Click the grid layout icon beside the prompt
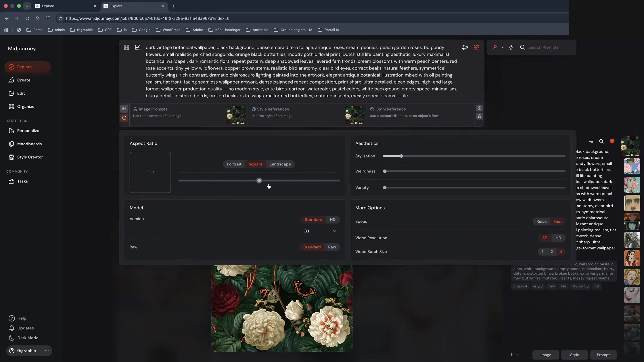Screen dimensions: 644x362 point(126,48)
